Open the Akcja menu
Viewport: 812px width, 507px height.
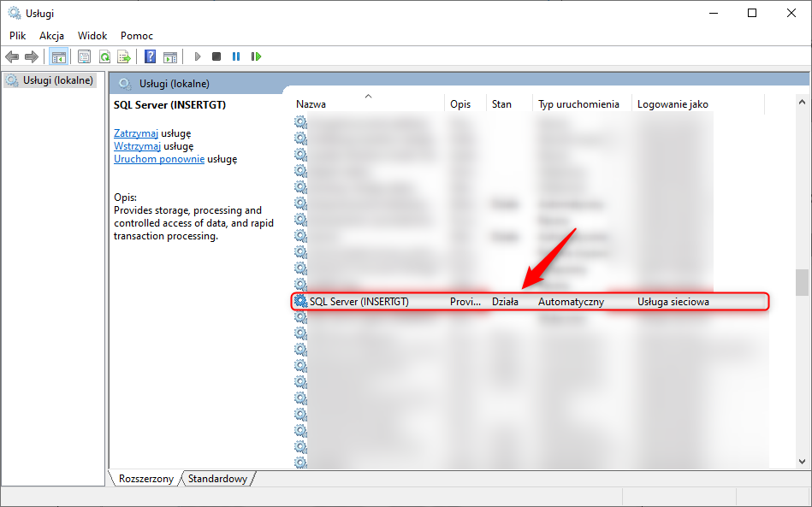(52, 36)
